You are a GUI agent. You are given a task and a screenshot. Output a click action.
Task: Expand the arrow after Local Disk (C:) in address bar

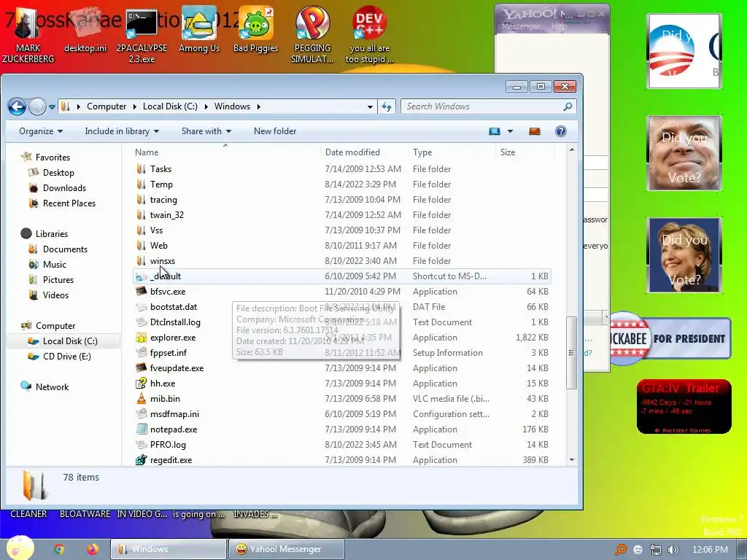pos(206,106)
